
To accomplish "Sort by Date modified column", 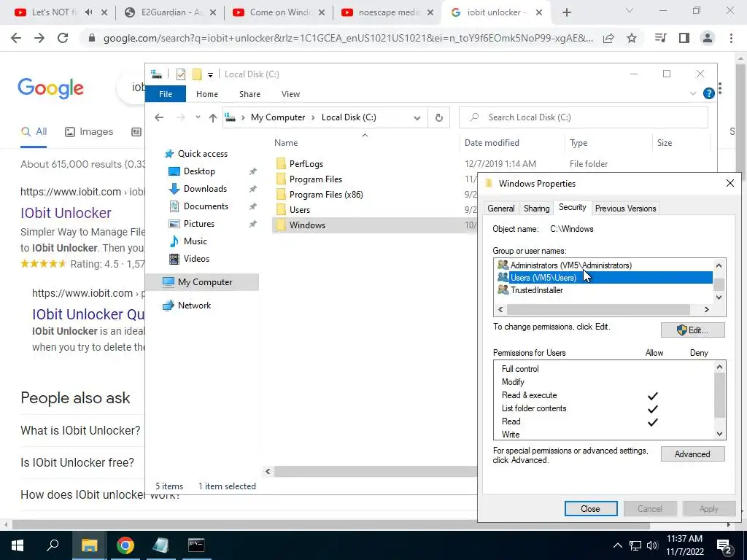I will click(492, 143).
